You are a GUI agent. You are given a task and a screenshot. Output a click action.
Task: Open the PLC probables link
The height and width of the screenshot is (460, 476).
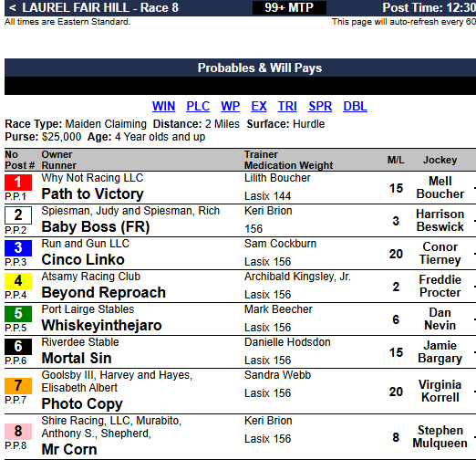[x=198, y=106]
